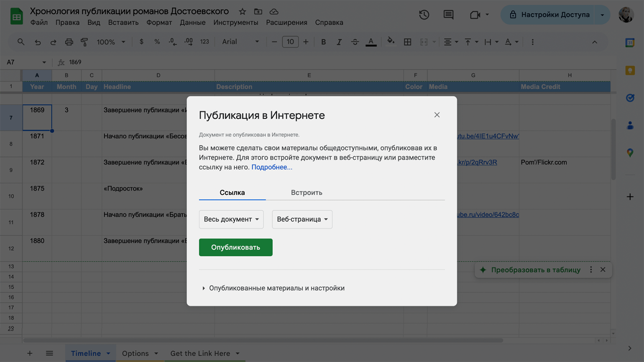The width and height of the screenshot is (644, 362).
Task: Open the zoom 100% dropdown
Action: pos(111,42)
